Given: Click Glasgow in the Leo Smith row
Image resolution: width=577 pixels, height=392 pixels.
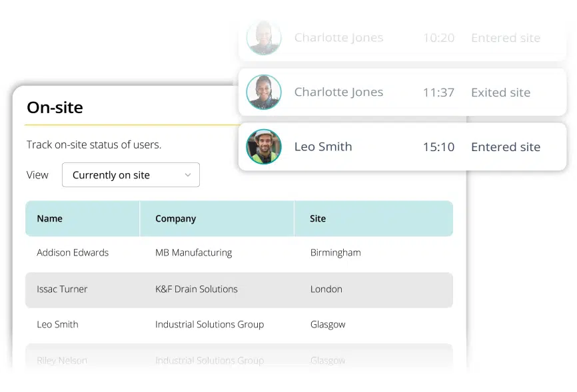Looking at the screenshot, I should click(x=328, y=324).
